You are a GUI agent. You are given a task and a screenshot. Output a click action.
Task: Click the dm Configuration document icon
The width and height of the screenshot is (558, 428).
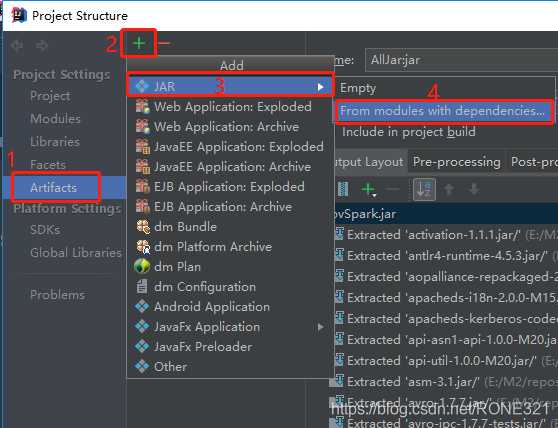point(142,286)
